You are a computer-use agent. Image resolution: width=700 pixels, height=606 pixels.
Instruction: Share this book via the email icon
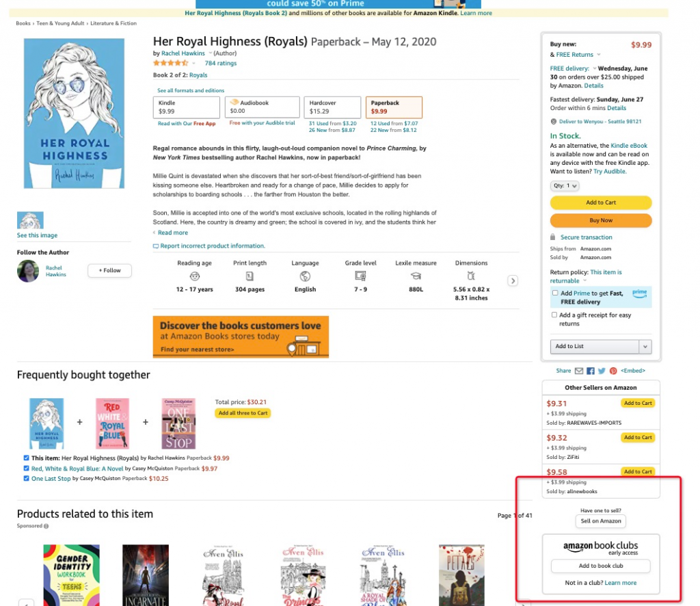(x=579, y=371)
